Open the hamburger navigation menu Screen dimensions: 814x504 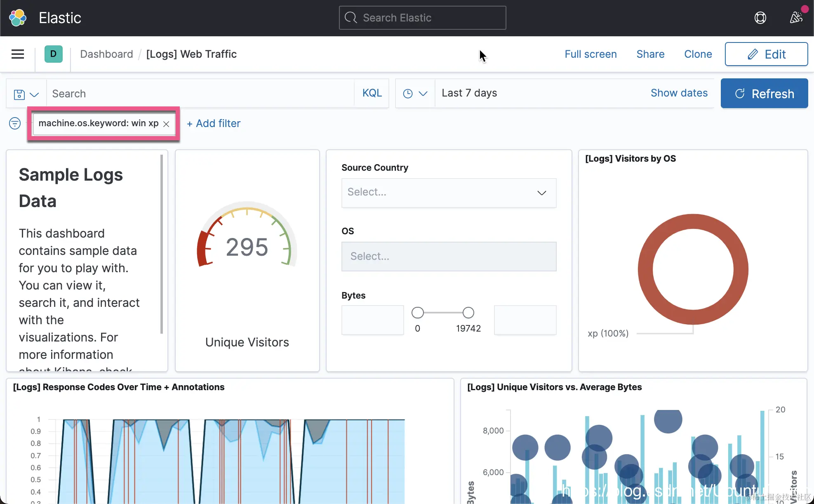coord(17,54)
